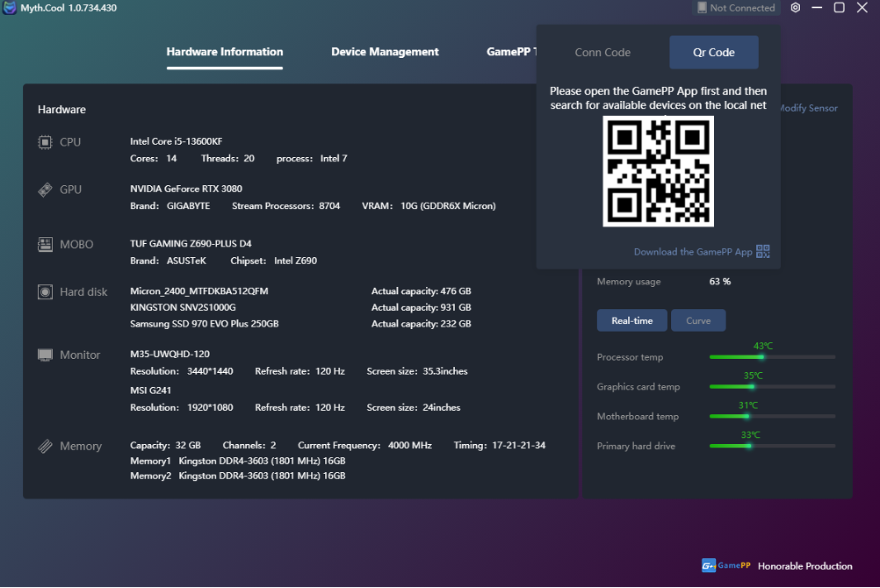Click the VRAM 10G (GDDR6X Micron) value
The image size is (880, 588).
448,206
